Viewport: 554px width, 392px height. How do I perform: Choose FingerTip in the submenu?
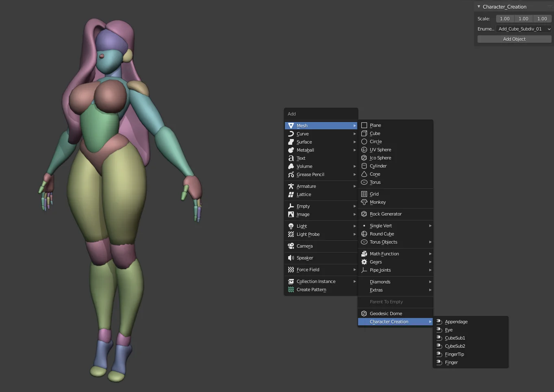click(x=454, y=354)
